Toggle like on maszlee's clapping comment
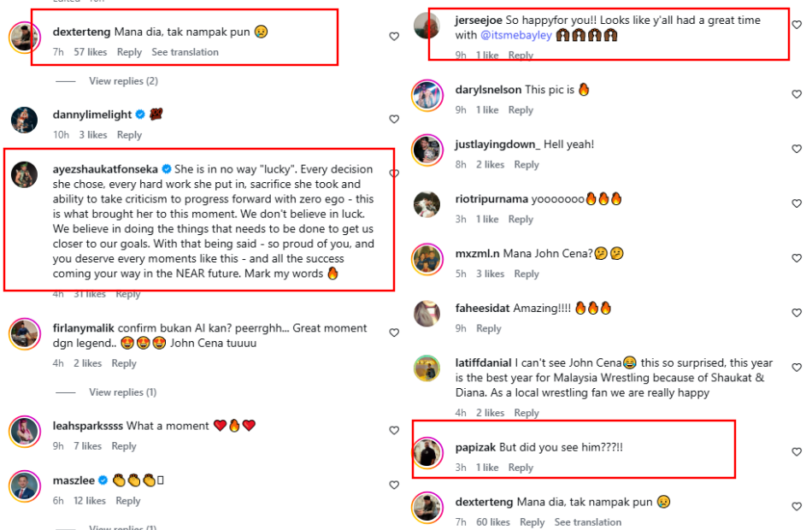 394,486
